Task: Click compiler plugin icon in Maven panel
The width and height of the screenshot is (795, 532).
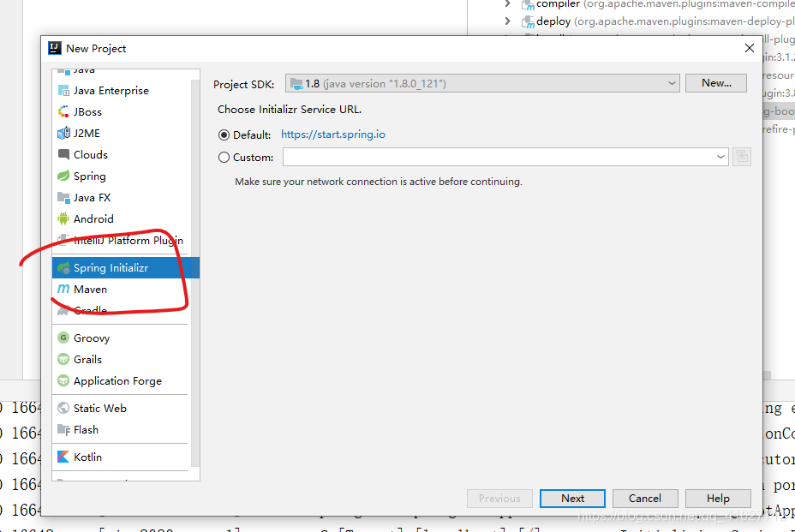Action: (528, 5)
